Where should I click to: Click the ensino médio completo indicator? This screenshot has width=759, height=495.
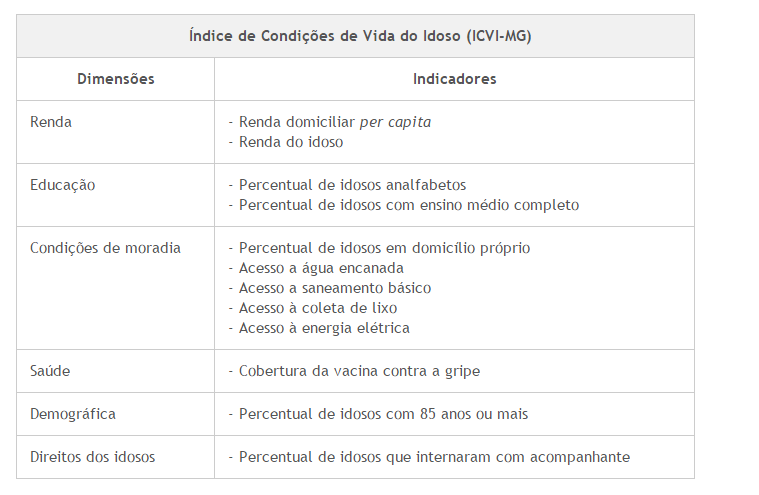409,205
